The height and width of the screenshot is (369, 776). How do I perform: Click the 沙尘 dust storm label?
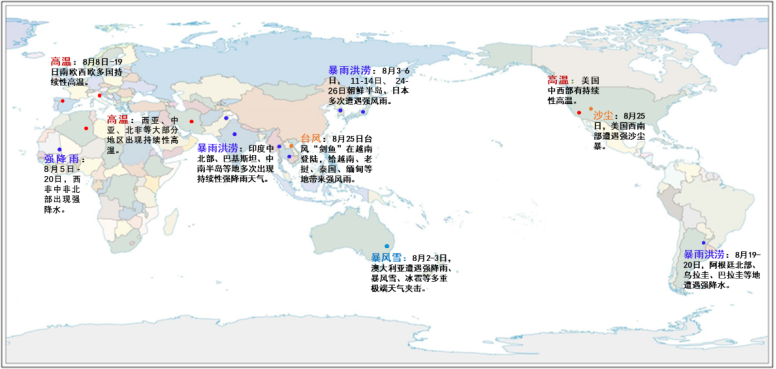pyautogui.click(x=603, y=117)
